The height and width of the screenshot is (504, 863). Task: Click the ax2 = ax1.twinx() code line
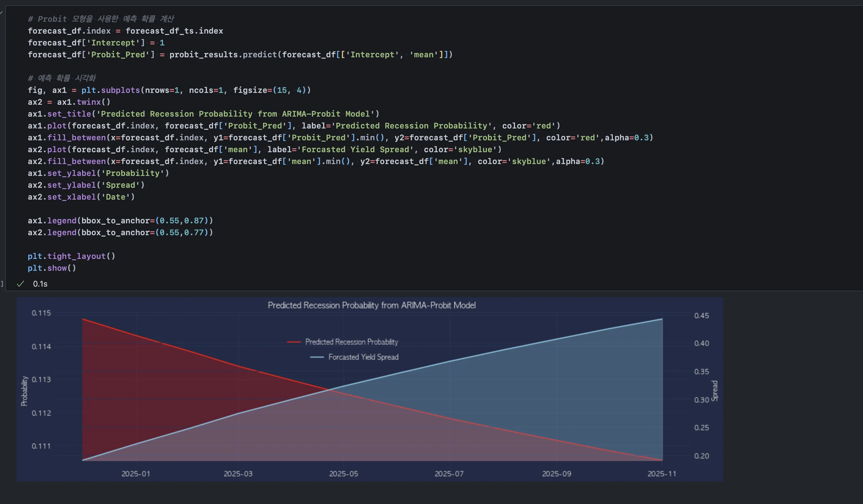coord(69,102)
